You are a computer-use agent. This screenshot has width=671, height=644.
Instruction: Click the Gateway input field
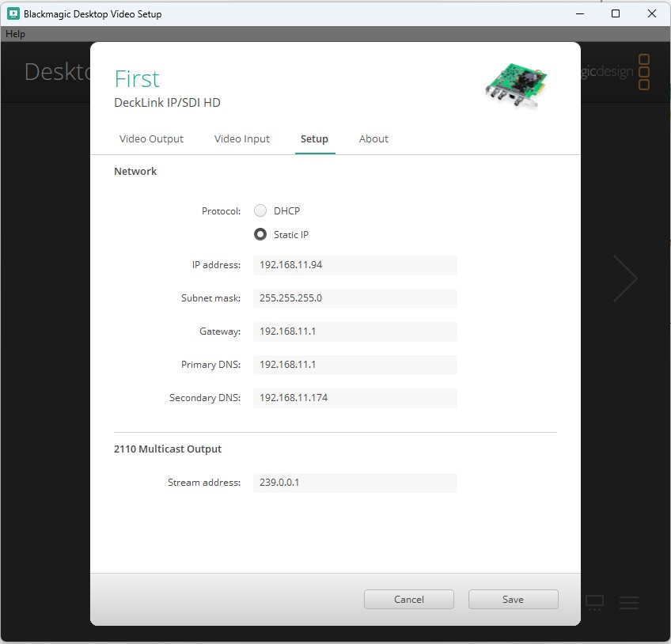[355, 331]
